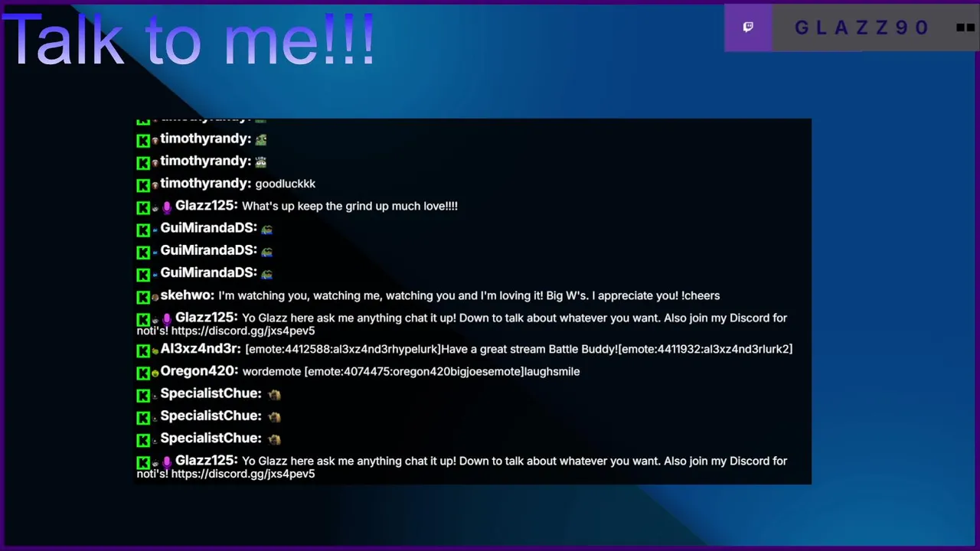Select the skehwo username

point(188,295)
